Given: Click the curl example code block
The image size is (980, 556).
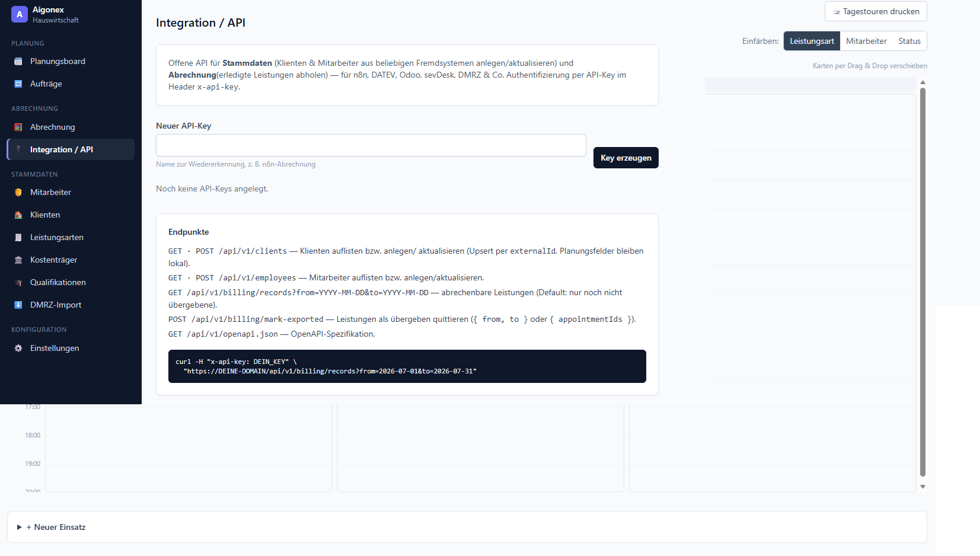Looking at the screenshot, I should tap(407, 367).
